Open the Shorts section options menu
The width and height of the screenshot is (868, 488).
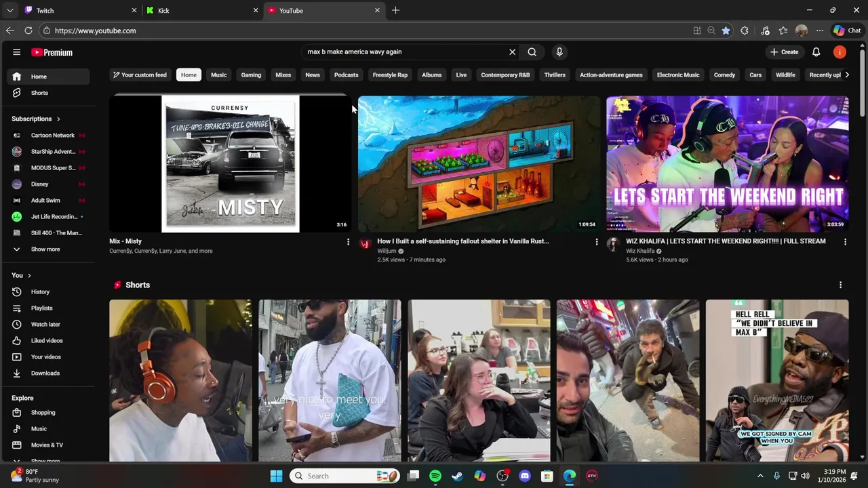point(840,285)
